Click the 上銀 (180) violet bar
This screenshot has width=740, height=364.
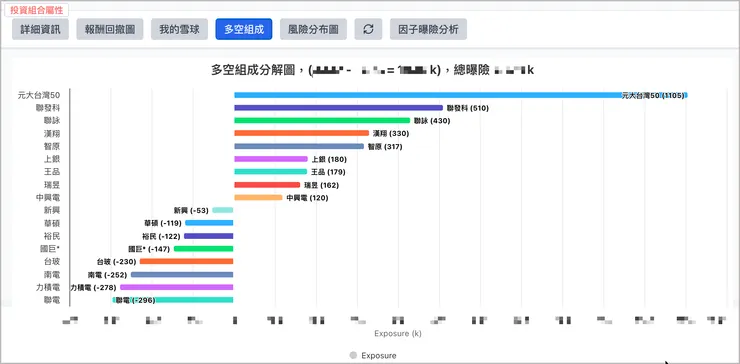271,159
